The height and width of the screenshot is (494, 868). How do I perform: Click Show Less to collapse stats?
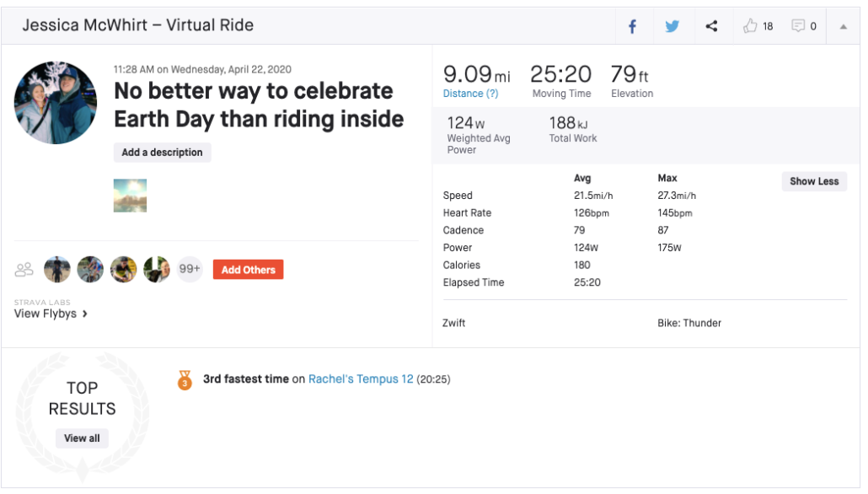click(x=813, y=181)
